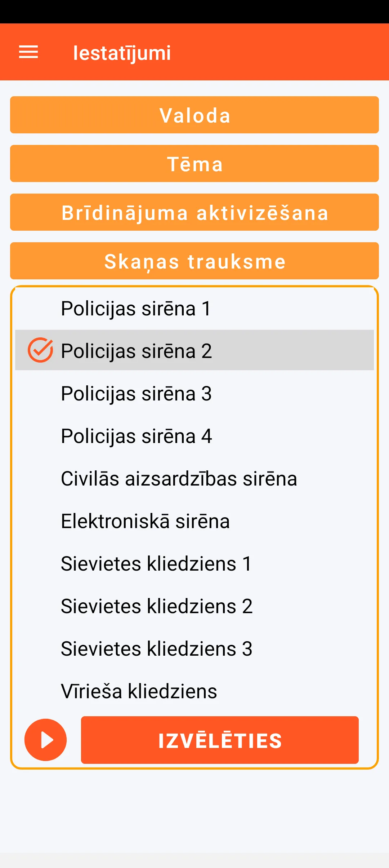Click the Iestatījumi page title
This screenshot has height=868, width=389.
click(122, 53)
